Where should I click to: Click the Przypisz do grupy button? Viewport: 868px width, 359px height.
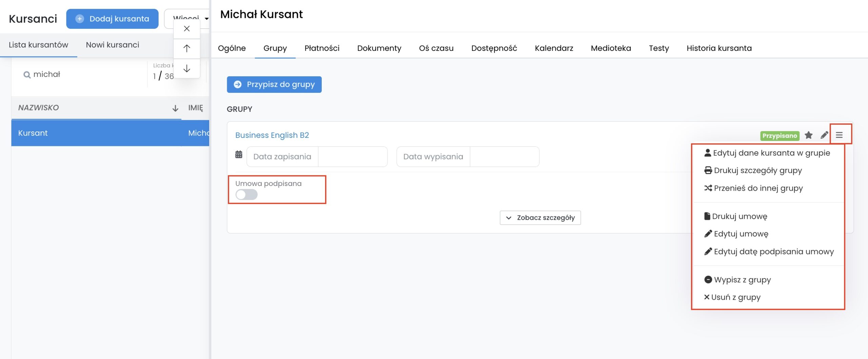pos(274,84)
